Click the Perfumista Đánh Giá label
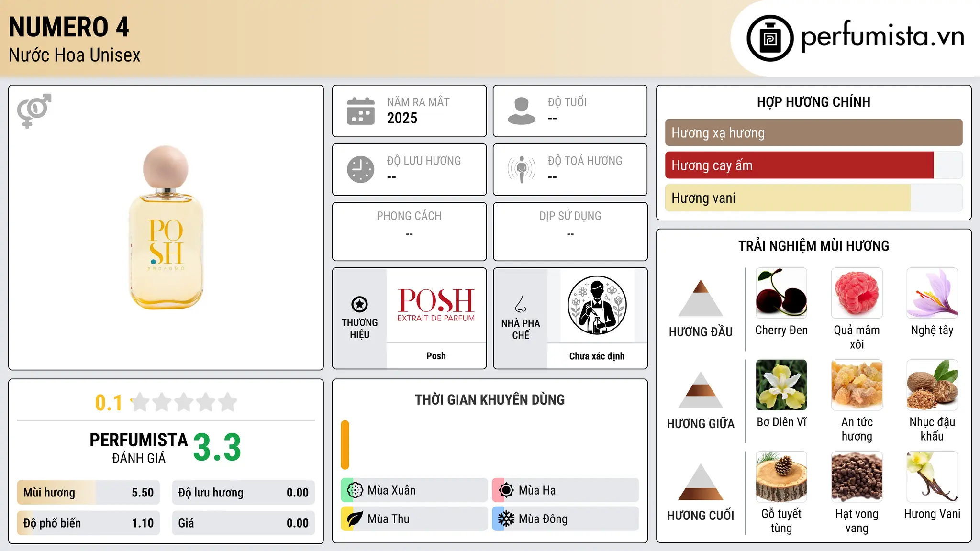 point(139,448)
